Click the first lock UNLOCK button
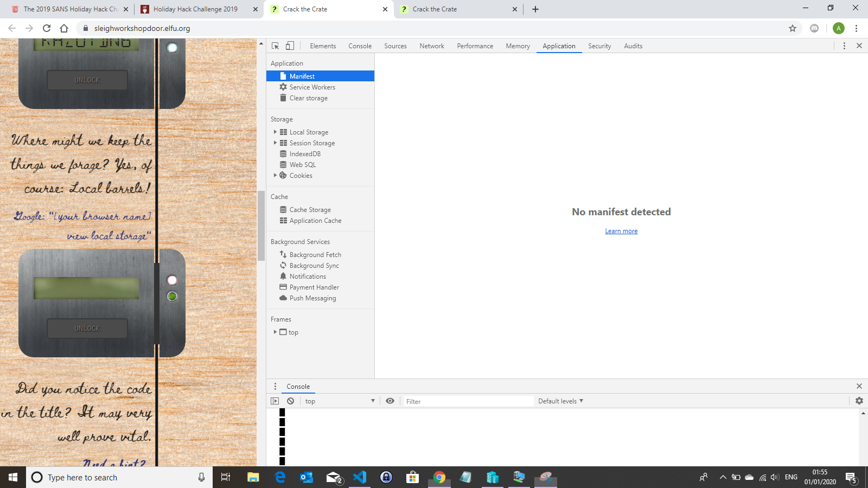 click(87, 80)
